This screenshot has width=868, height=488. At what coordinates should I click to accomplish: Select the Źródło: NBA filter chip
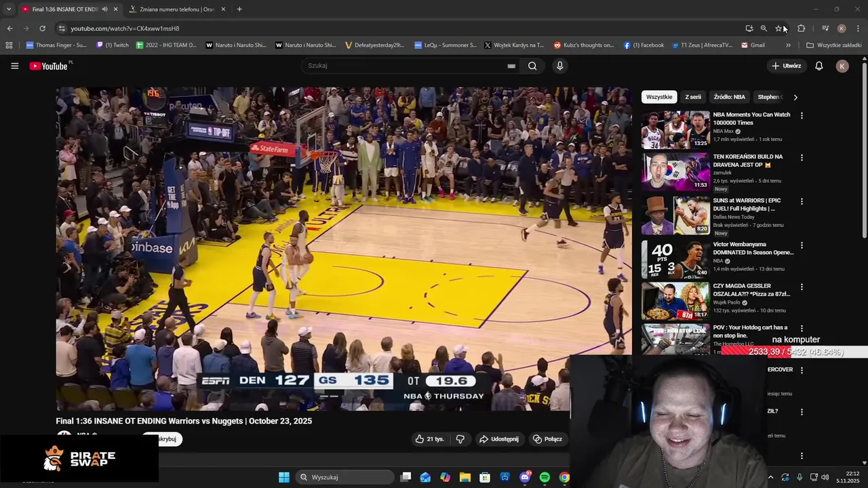tap(730, 97)
